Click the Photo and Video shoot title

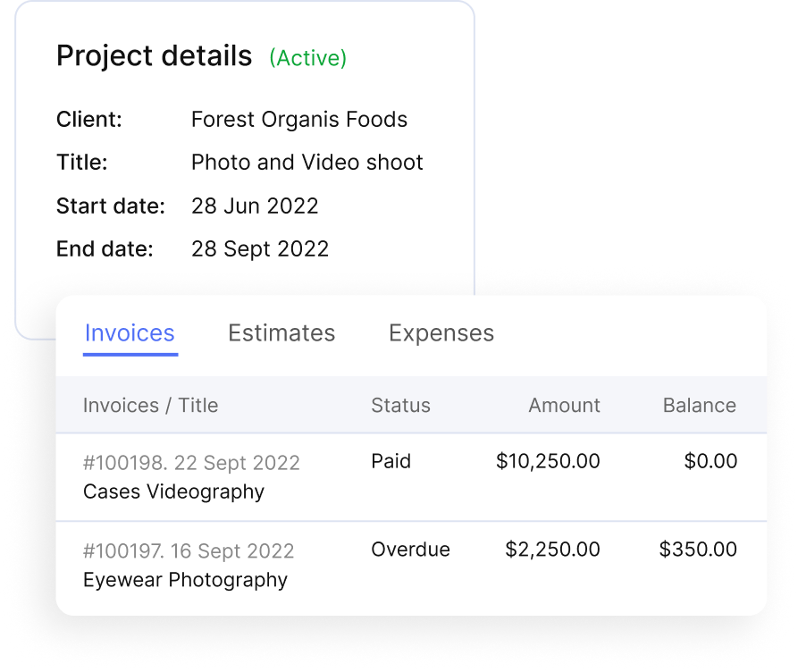point(307,163)
